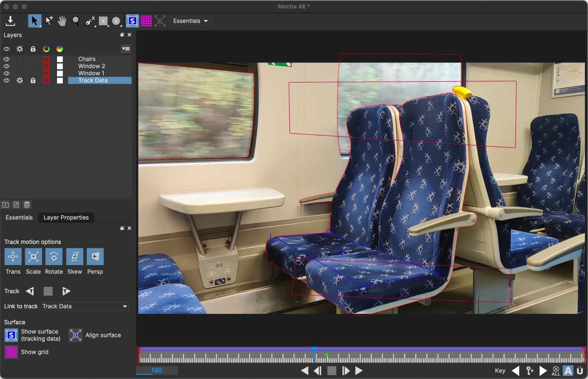This screenshot has width=588, height=379.
Task: Play forwards with right transport arrow
Action: click(x=359, y=371)
